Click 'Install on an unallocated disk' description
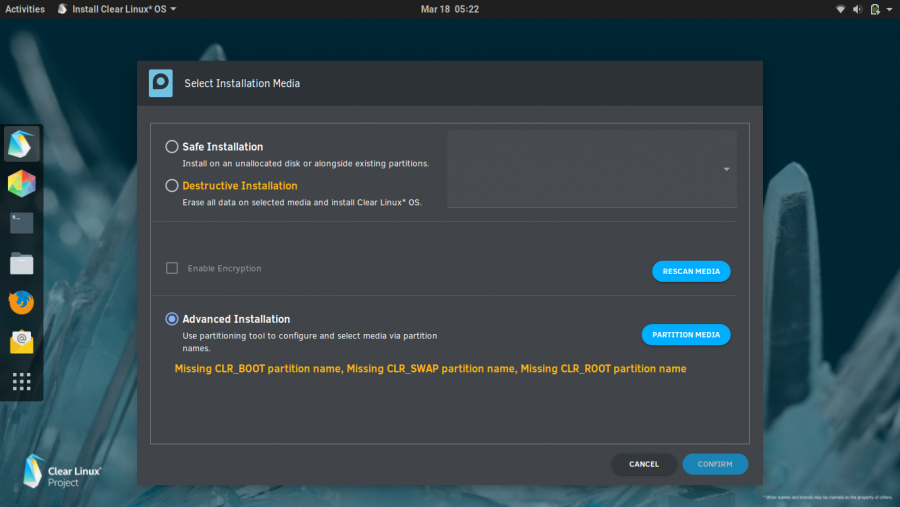Viewport: 900px width, 507px height. pos(305,164)
